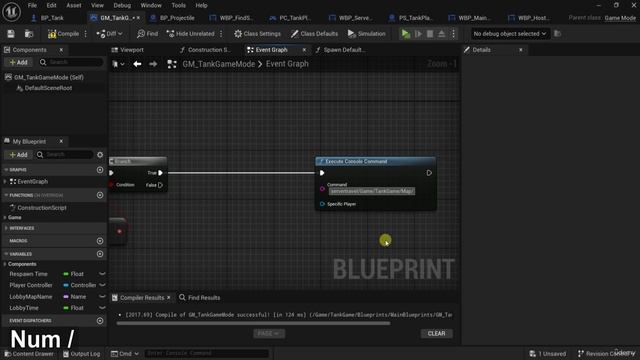Click the Skip frame button
Image resolution: width=640 pixels, height=360 pixels.
point(418,34)
